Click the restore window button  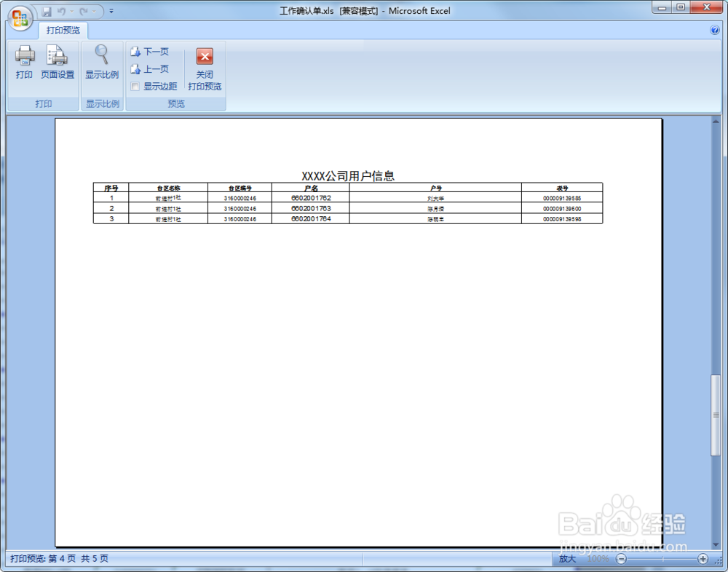click(681, 7)
